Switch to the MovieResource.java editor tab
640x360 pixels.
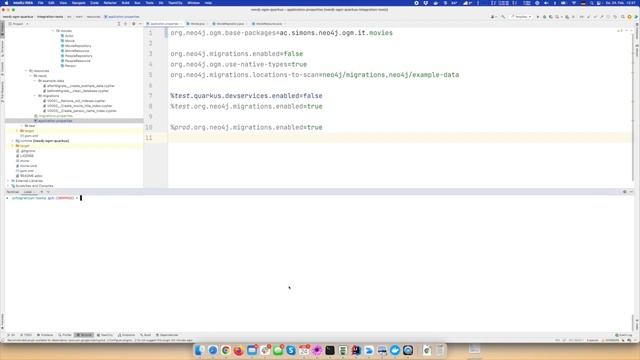(268, 24)
